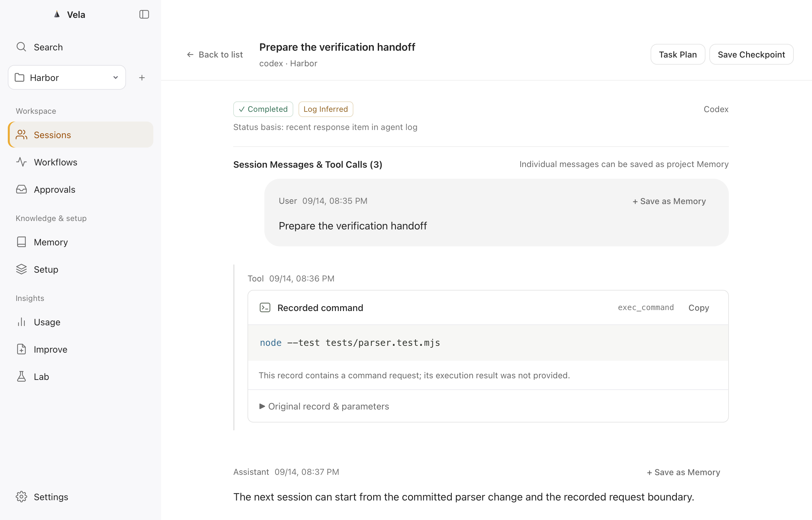Open the Harbor project dropdown

point(67,78)
